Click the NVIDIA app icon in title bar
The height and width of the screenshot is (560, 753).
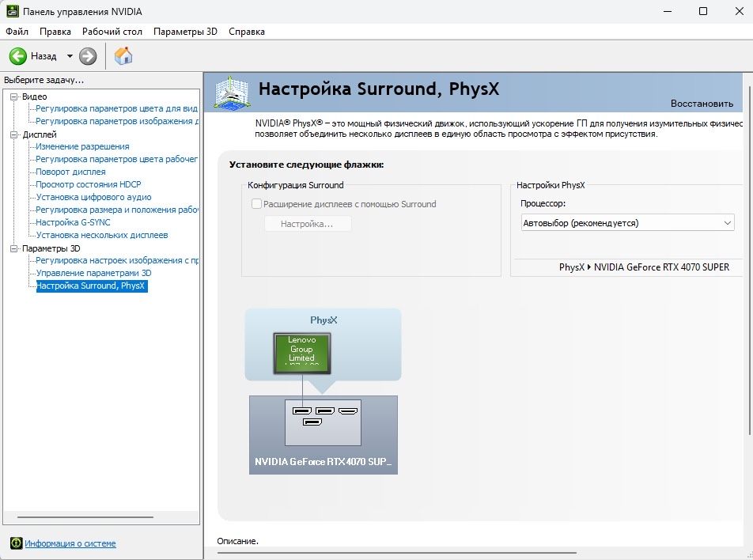pyautogui.click(x=12, y=11)
